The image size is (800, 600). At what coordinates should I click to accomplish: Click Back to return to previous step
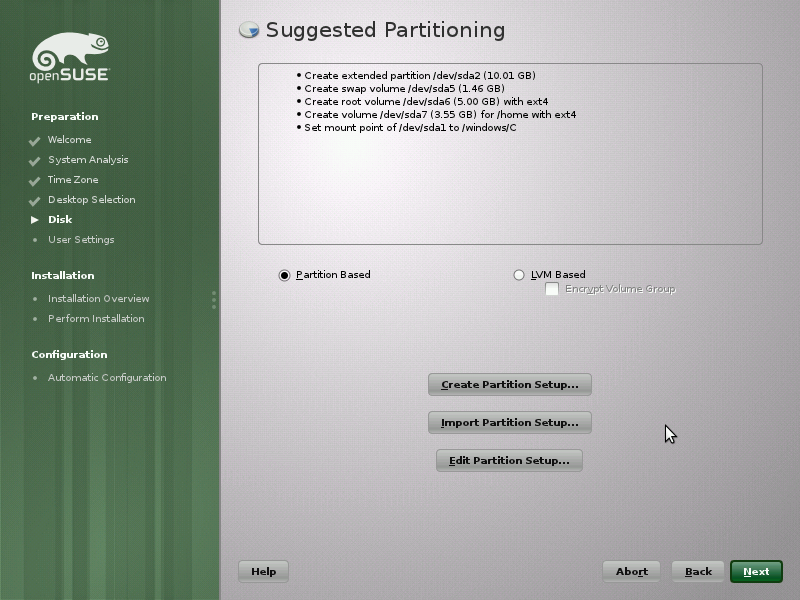pos(697,571)
